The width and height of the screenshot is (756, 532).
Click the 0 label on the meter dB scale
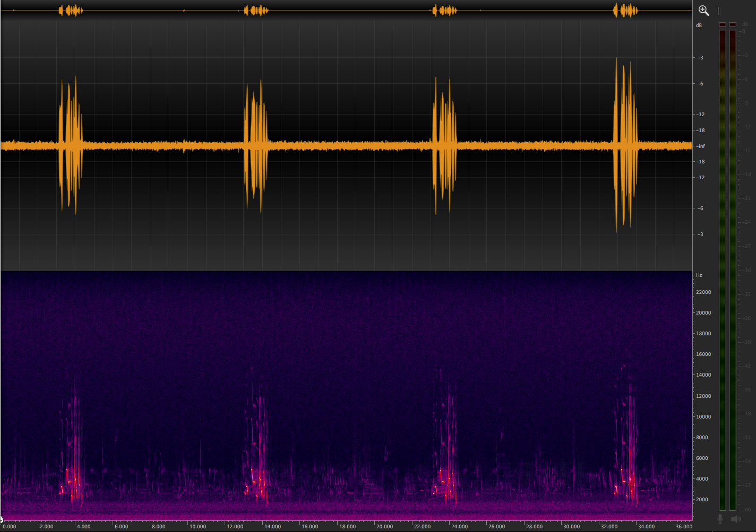(x=744, y=31)
